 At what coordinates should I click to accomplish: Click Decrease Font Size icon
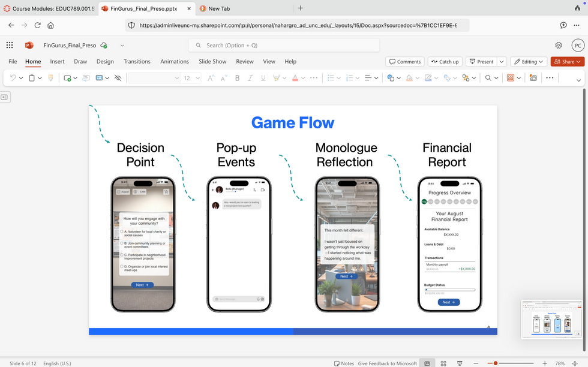coord(224,78)
